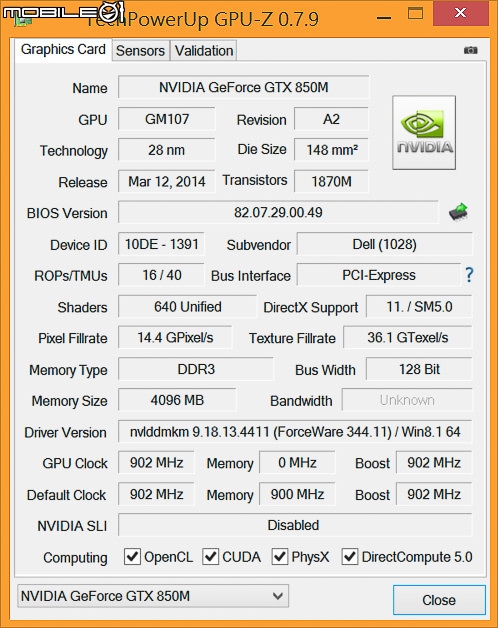Click the NVIDIA SLI label
498x628 pixels.
pyautogui.click(x=72, y=526)
